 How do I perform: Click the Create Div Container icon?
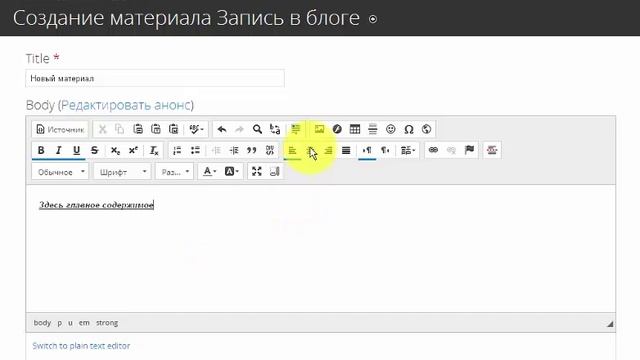[x=270, y=150]
